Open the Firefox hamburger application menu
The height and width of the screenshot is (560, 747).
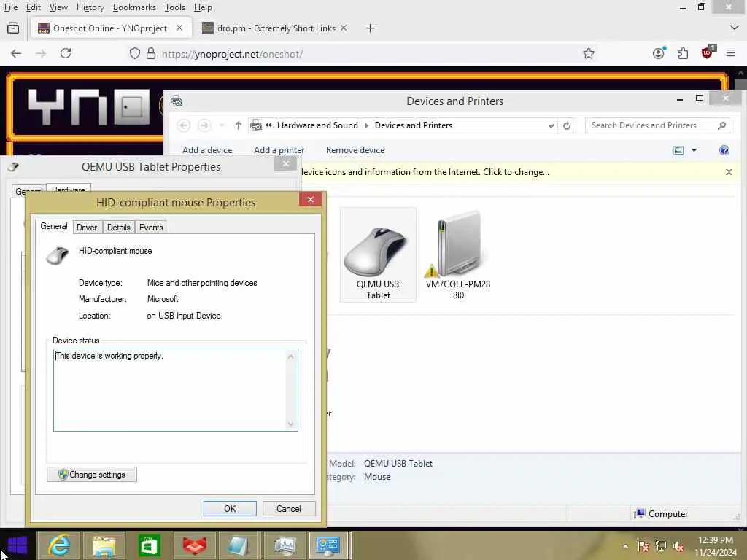click(x=731, y=53)
